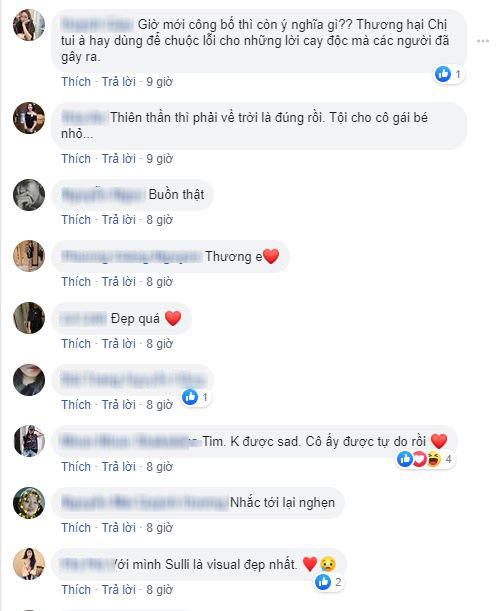501x611 pixels.
Task: Open avatar of first commenter 'Giờ mới công bố'
Action: [x=29, y=25]
